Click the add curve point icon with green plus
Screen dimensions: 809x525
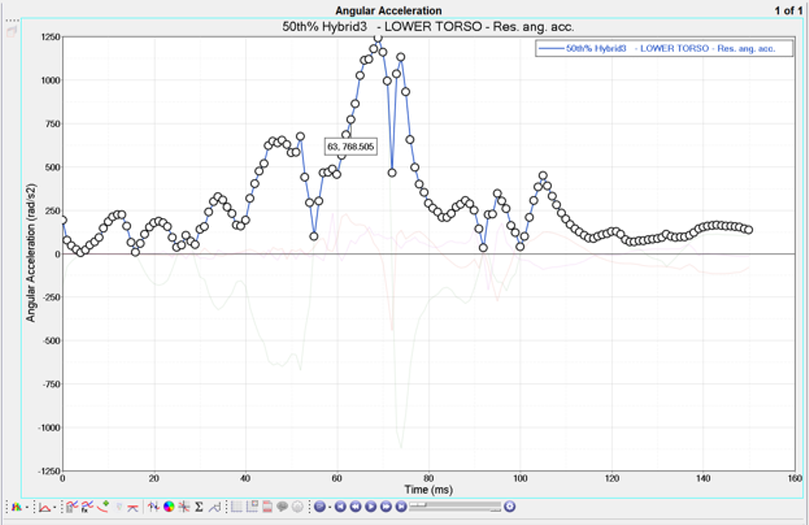(103, 507)
